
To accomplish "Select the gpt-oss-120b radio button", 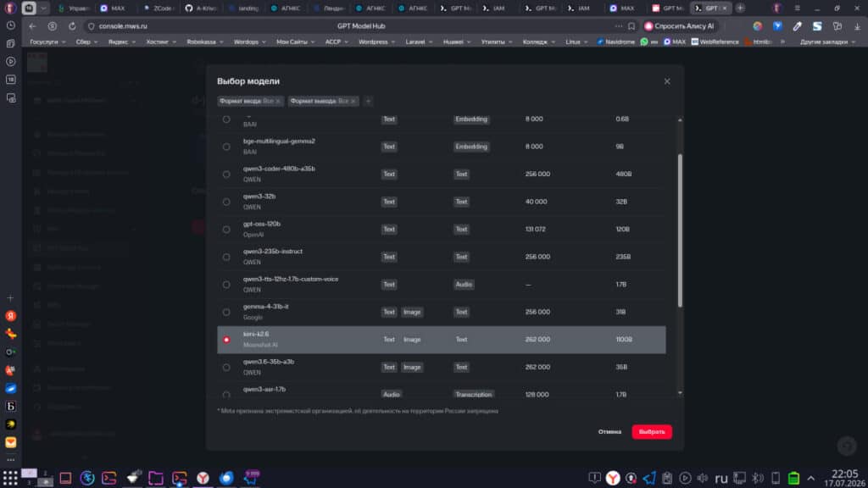I will [226, 230].
